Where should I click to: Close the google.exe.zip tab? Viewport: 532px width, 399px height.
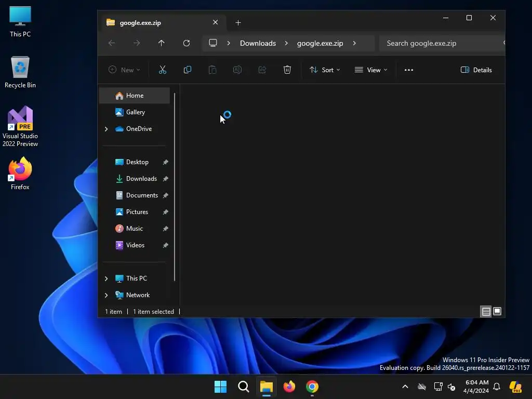215,22
